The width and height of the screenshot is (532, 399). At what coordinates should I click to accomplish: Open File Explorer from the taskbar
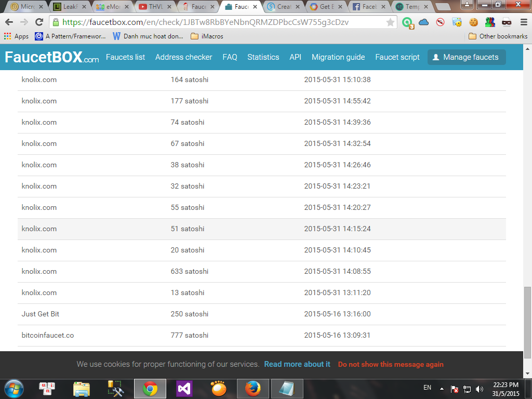coord(82,389)
